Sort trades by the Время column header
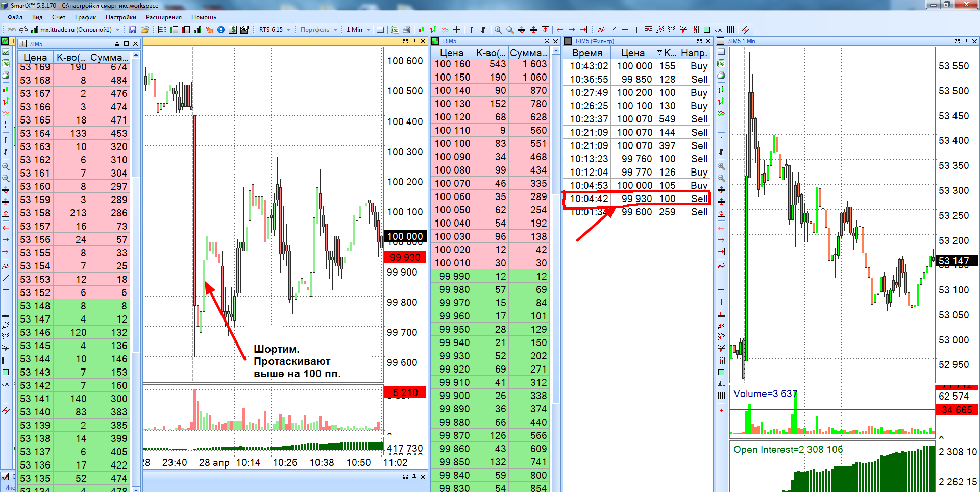Viewport: 980px width, 492px height. (587, 53)
